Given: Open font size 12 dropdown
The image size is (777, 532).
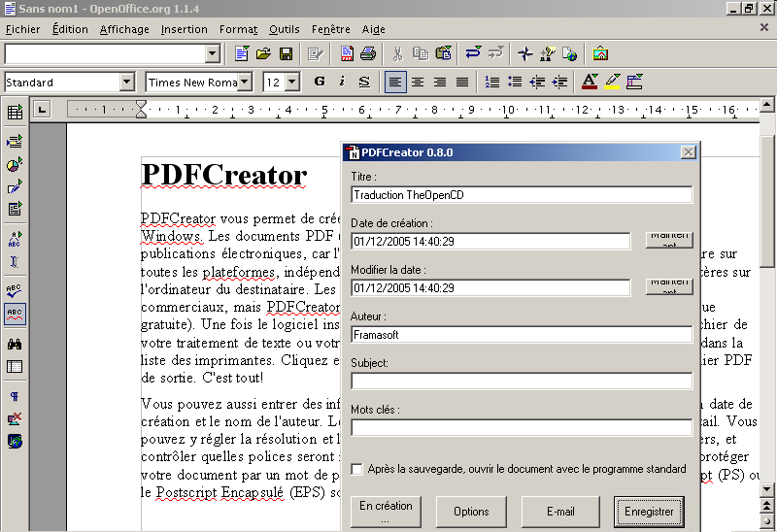Looking at the screenshot, I should tap(292, 82).
